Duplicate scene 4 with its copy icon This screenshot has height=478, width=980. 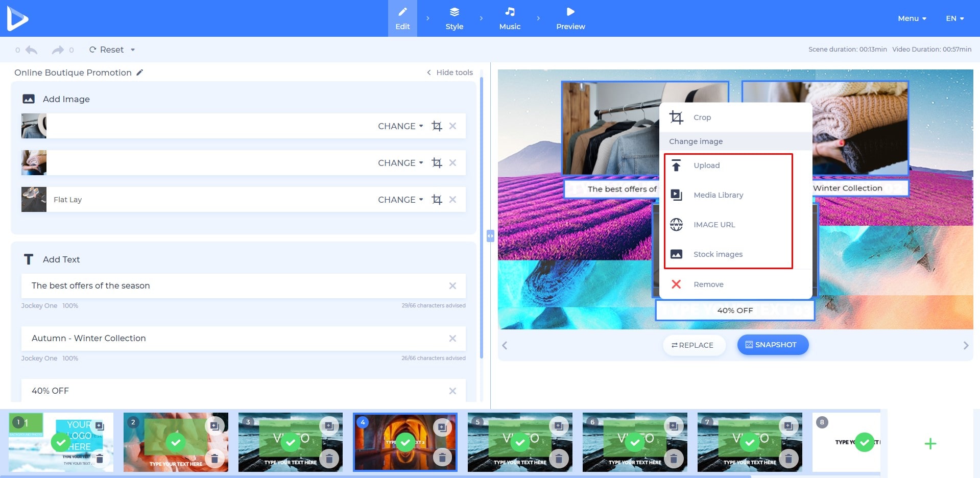pos(442,426)
